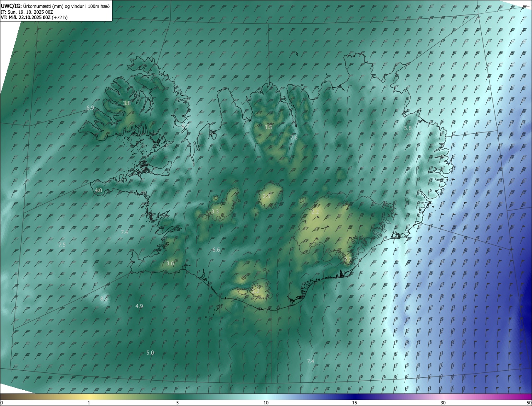Click the valid time "VT: Mið. 22.10.2025 00Z"

coord(25,17)
